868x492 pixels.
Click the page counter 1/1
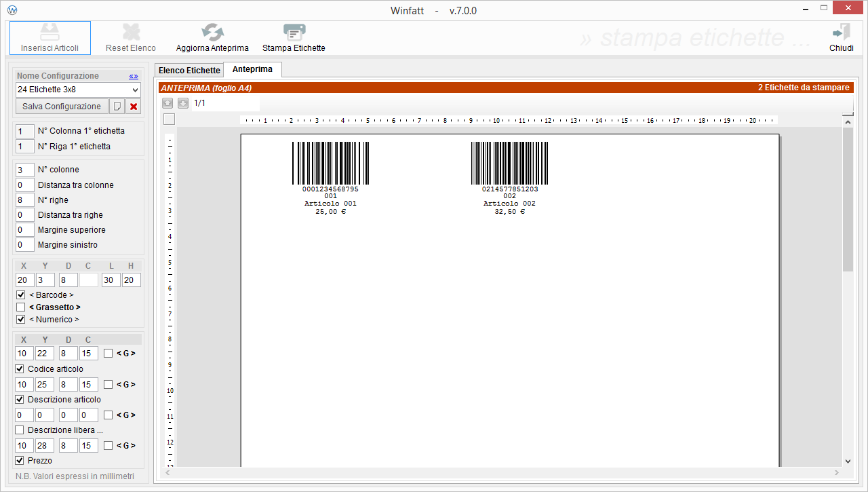pos(199,103)
